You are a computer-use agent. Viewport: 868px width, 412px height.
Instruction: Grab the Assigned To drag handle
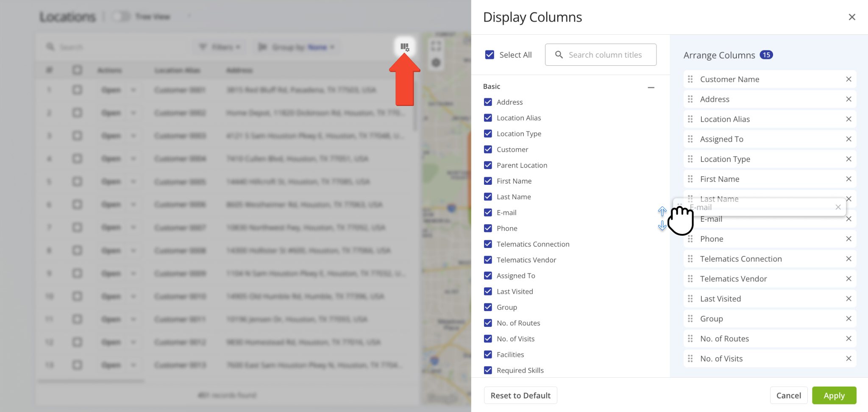tap(690, 139)
